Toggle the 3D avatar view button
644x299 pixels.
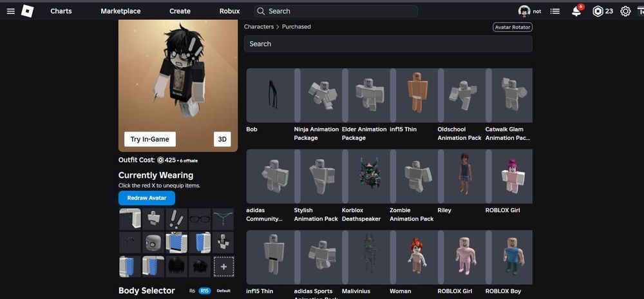222,139
